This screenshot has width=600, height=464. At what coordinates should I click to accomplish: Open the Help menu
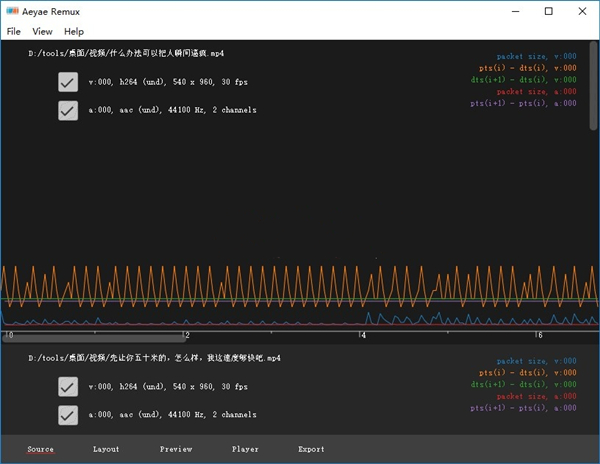[74, 32]
